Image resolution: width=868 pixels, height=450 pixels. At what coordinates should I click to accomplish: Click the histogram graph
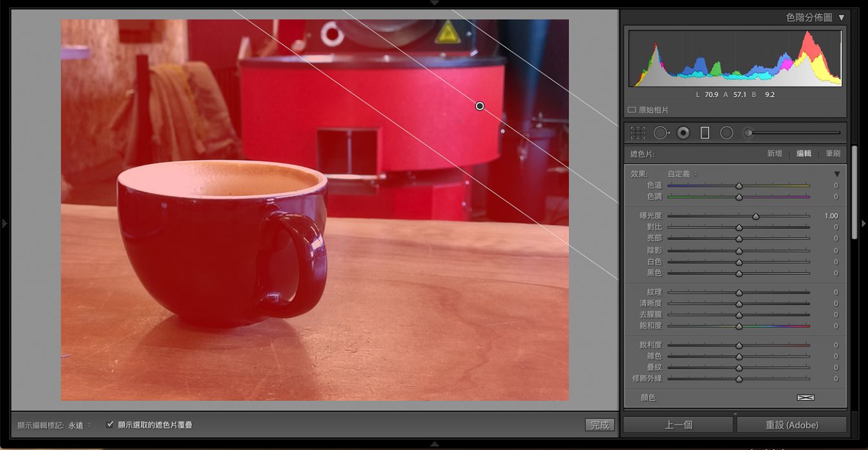tap(735, 58)
